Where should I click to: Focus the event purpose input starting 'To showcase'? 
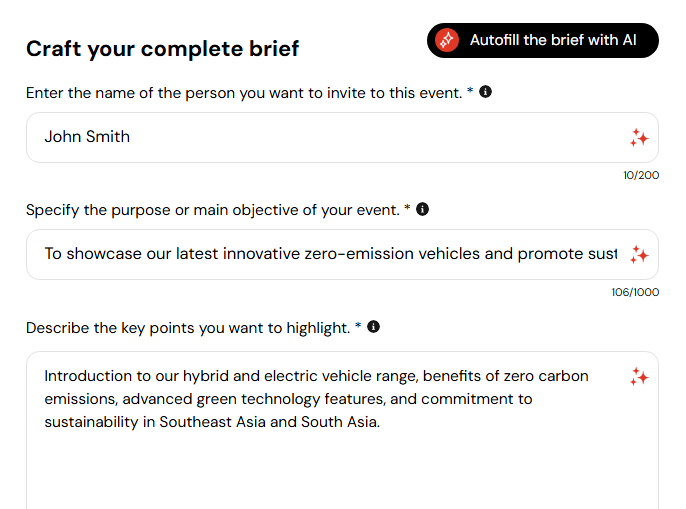click(x=342, y=254)
